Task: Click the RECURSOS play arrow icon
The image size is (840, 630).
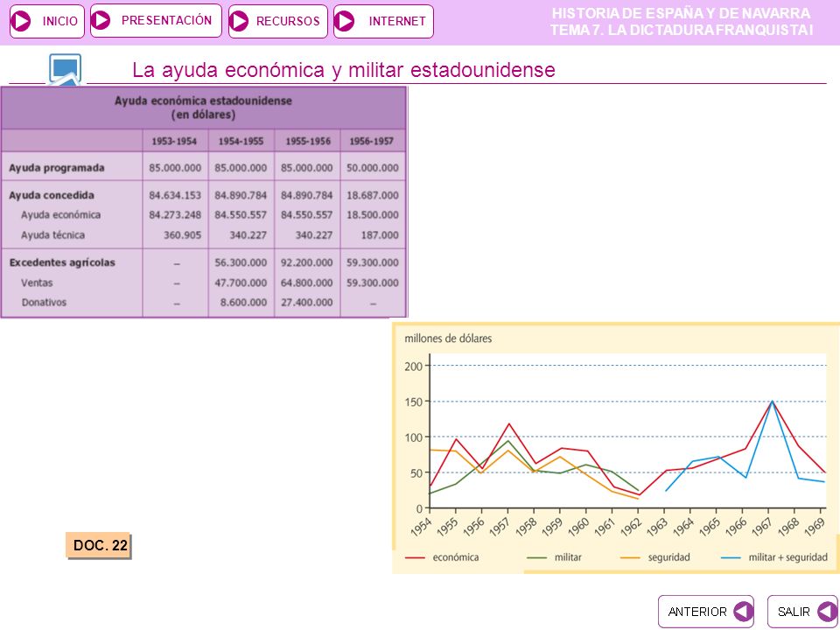Action: pyautogui.click(x=238, y=21)
